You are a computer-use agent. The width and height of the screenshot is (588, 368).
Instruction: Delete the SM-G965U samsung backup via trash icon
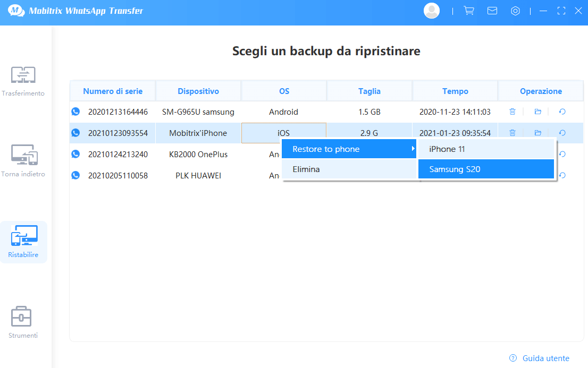coord(513,112)
